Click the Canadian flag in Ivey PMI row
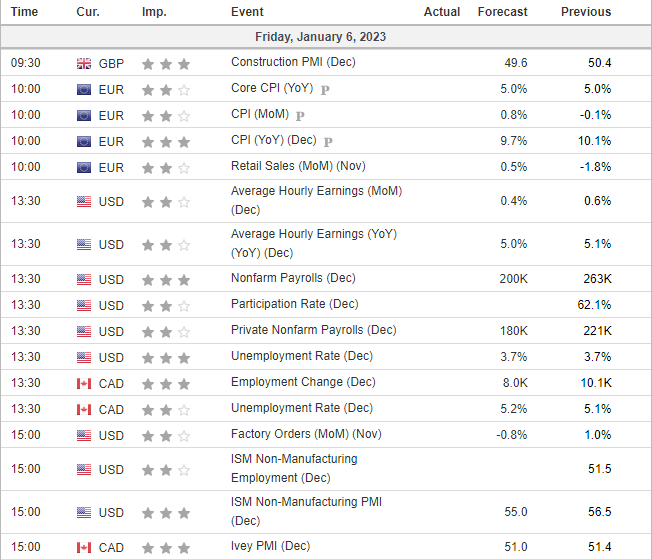652x560 pixels. [x=84, y=548]
